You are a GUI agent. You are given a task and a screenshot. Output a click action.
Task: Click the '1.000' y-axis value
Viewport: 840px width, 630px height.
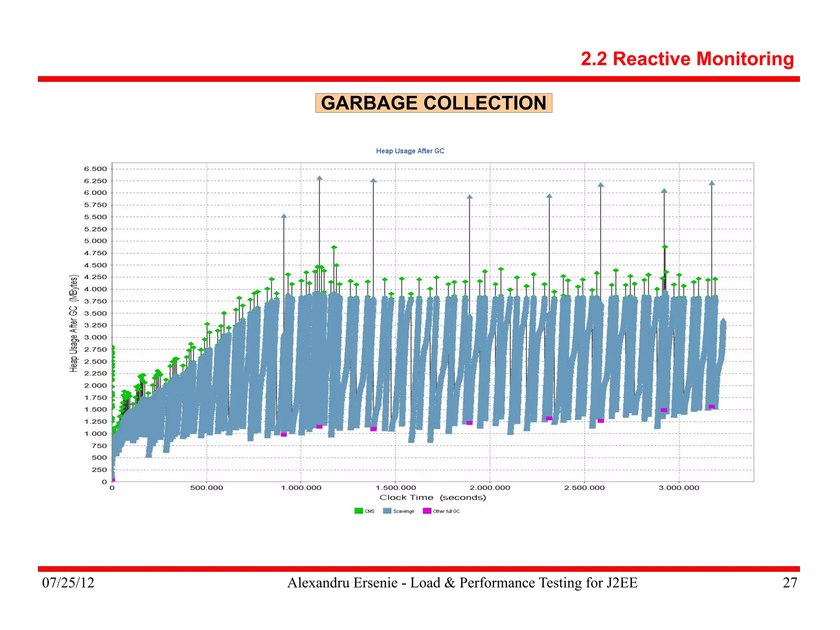tap(95, 433)
